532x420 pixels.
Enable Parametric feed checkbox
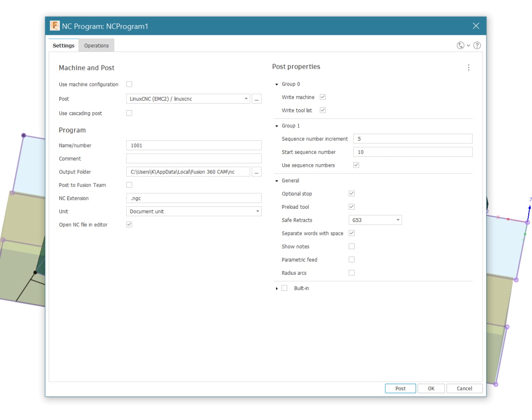pos(352,259)
